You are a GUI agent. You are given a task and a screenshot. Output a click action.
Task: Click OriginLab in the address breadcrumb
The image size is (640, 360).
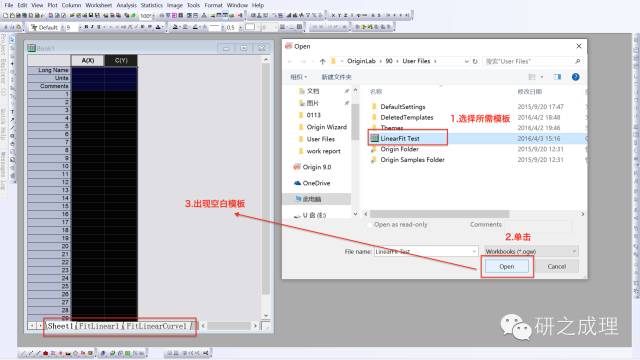pyautogui.click(x=361, y=61)
